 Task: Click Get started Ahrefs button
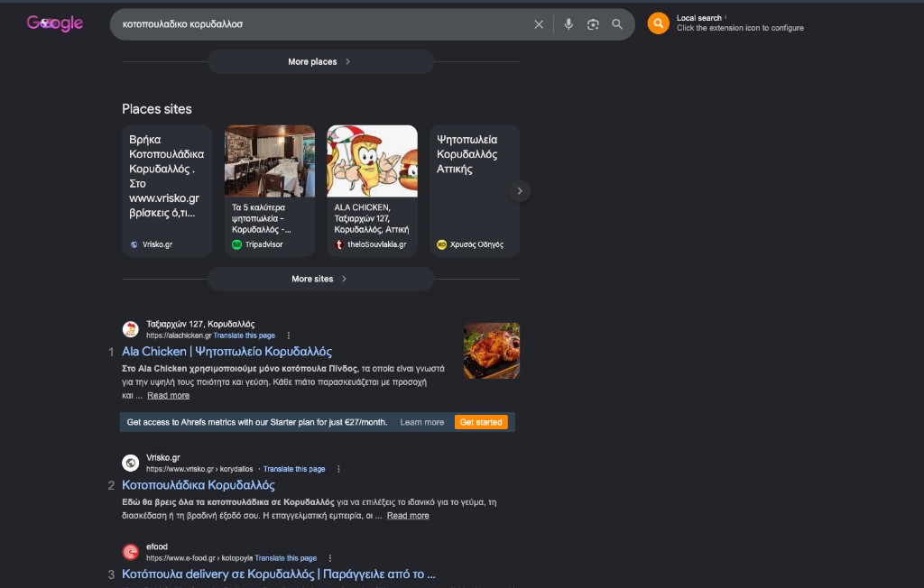point(481,422)
